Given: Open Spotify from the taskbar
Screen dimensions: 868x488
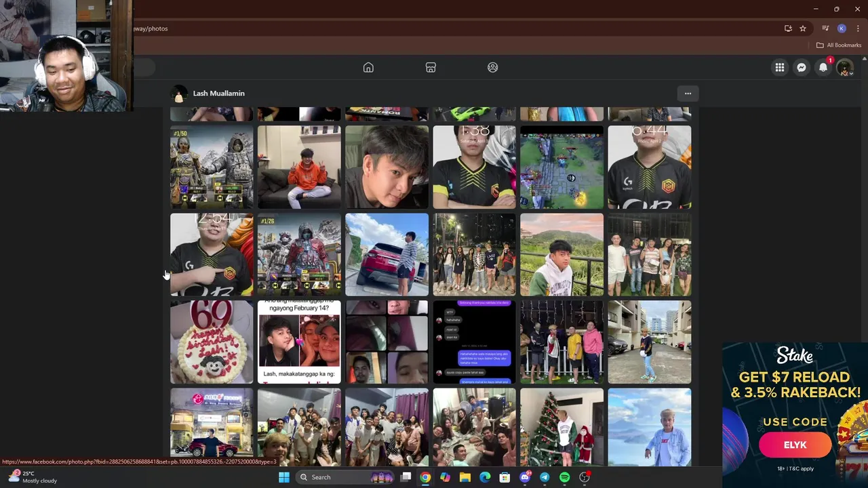Looking at the screenshot, I should click(564, 477).
